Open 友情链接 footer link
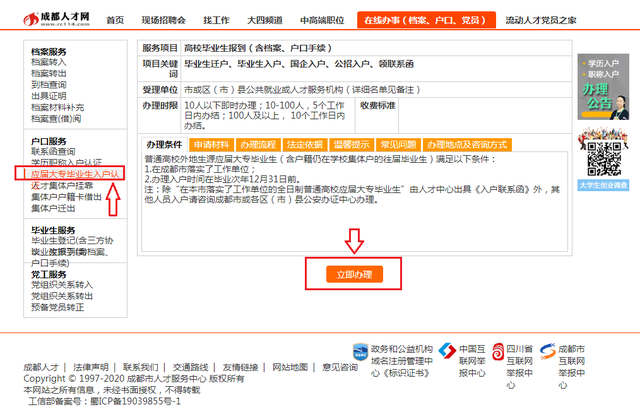 [x=240, y=367]
